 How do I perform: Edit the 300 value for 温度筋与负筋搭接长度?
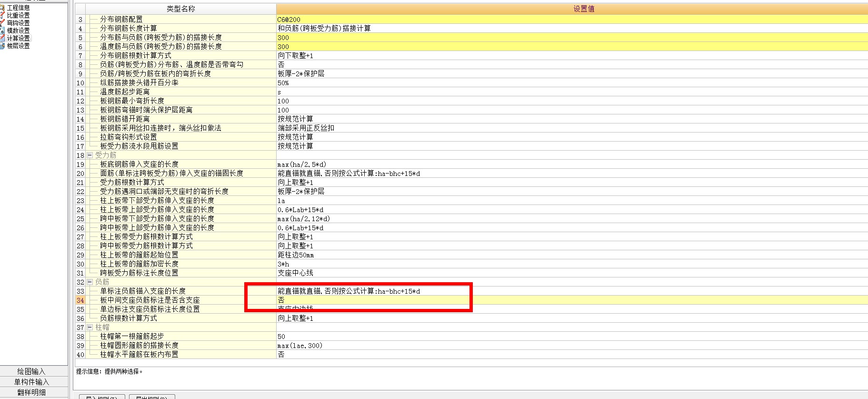(x=572, y=47)
